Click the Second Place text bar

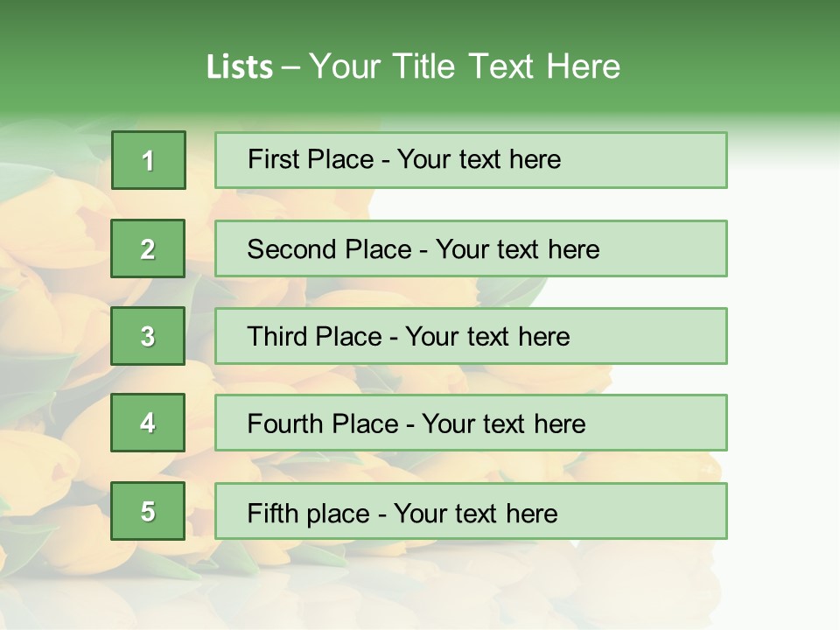click(x=471, y=248)
